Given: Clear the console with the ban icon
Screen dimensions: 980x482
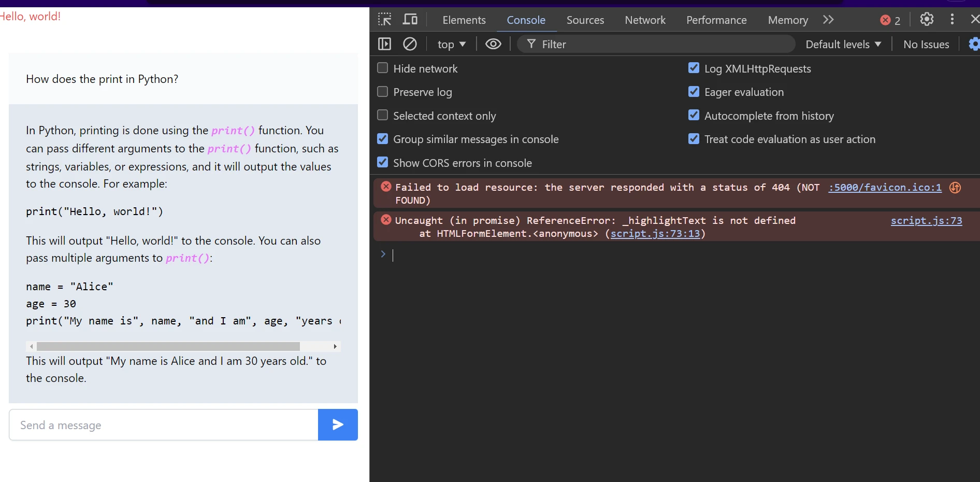Looking at the screenshot, I should (410, 44).
